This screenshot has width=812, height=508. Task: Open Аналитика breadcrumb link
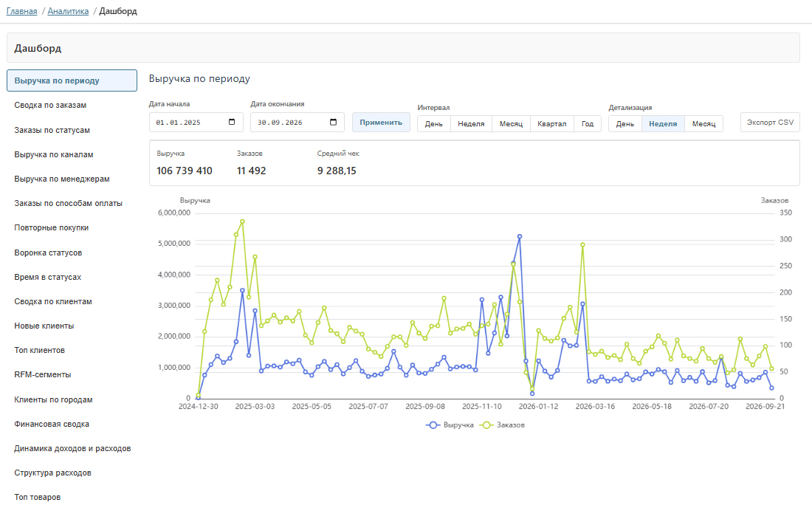click(x=68, y=11)
